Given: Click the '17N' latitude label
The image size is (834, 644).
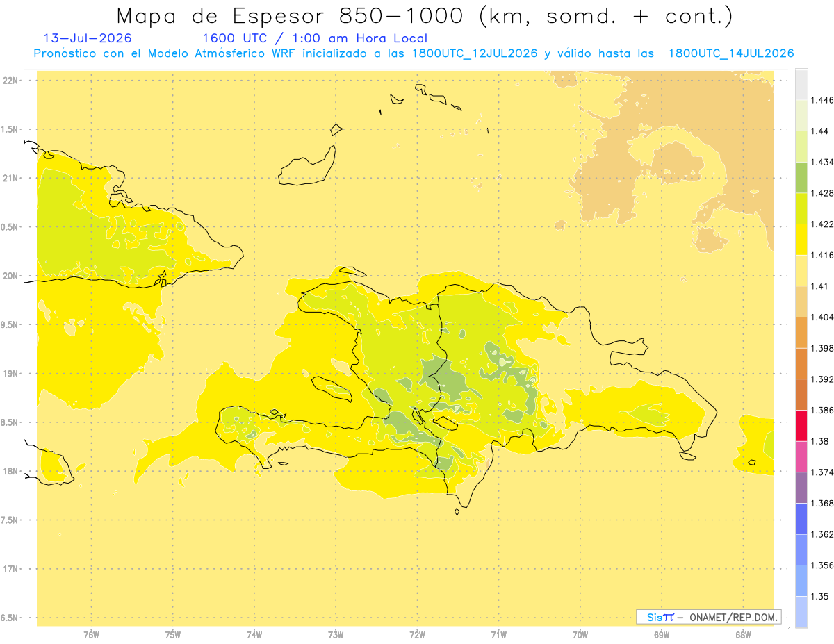Looking at the screenshot, I should coord(11,569).
